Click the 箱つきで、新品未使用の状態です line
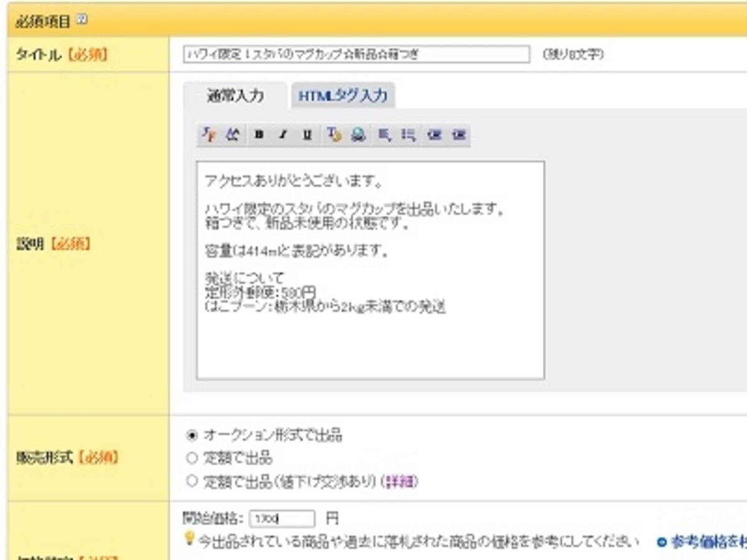This screenshot has width=747, height=560. (x=308, y=223)
